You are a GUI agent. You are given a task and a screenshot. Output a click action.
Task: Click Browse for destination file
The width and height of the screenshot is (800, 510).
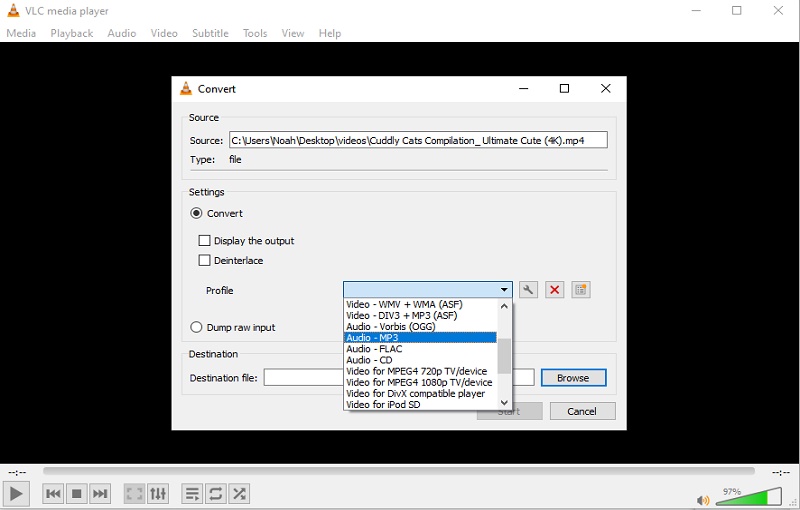pos(573,378)
